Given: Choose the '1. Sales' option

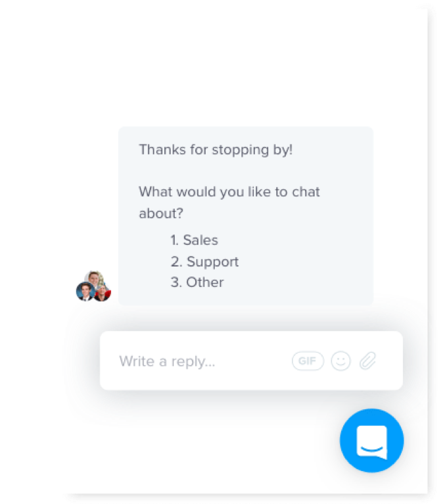Looking at the screenshot, I should tap(194, 240).
